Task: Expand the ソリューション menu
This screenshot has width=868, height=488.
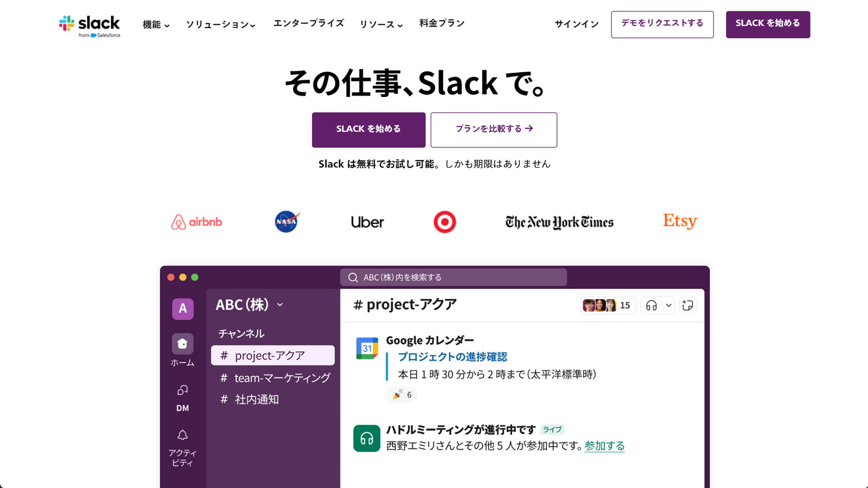Action: (220, 24)
